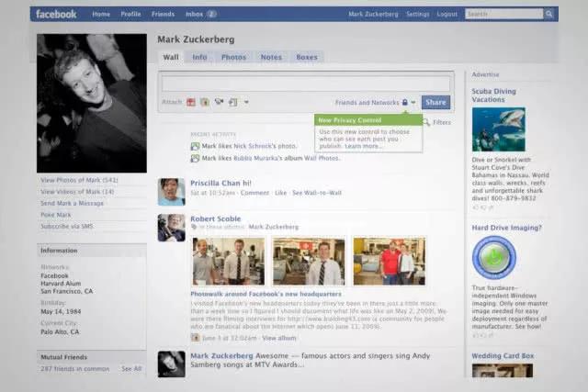Image resolution: width=588 pixels, height=392 pixels.
Task: Click Mark Zuckerberg awesome post name
Action: coord(221,355)
